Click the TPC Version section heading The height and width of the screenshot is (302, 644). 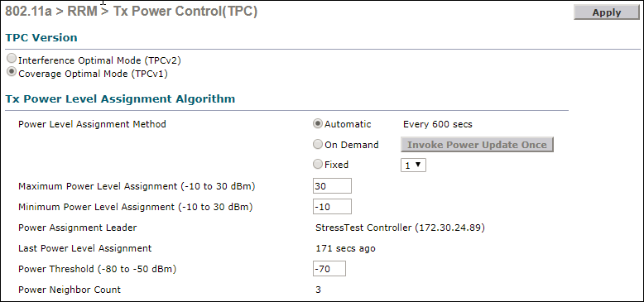41,37
